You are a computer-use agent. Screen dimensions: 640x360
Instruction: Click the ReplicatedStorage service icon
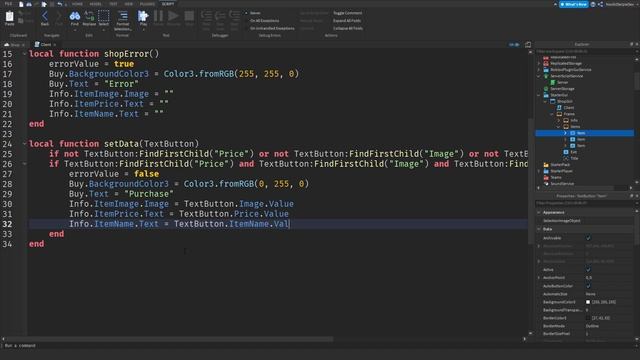pos(546,63)
